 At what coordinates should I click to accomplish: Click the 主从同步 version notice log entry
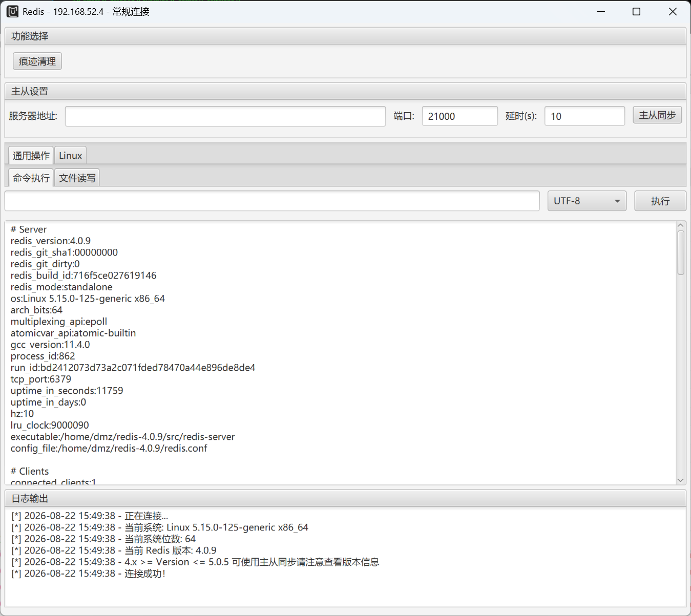[195, 562]
